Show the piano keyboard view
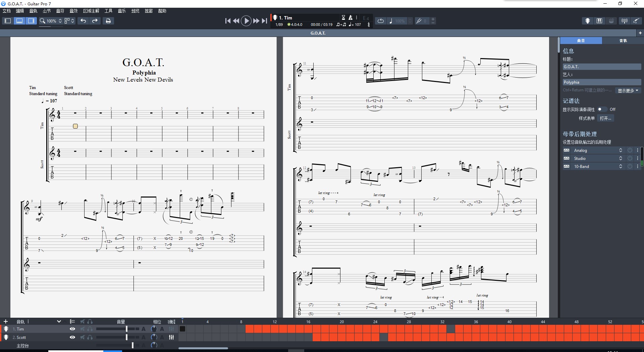 pos(599,21)
